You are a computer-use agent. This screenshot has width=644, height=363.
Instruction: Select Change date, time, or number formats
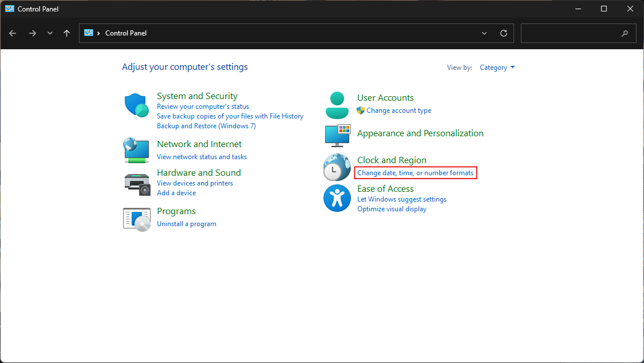tap(415, 173)
